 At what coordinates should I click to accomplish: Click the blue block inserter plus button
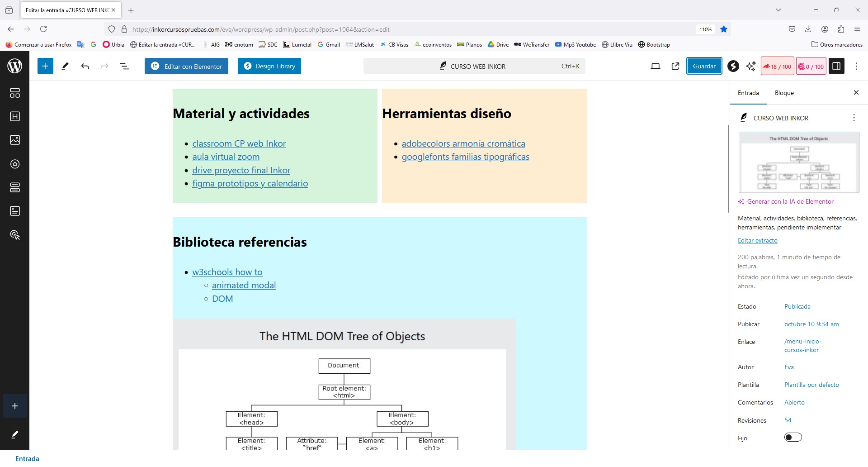tap(45, 66)
